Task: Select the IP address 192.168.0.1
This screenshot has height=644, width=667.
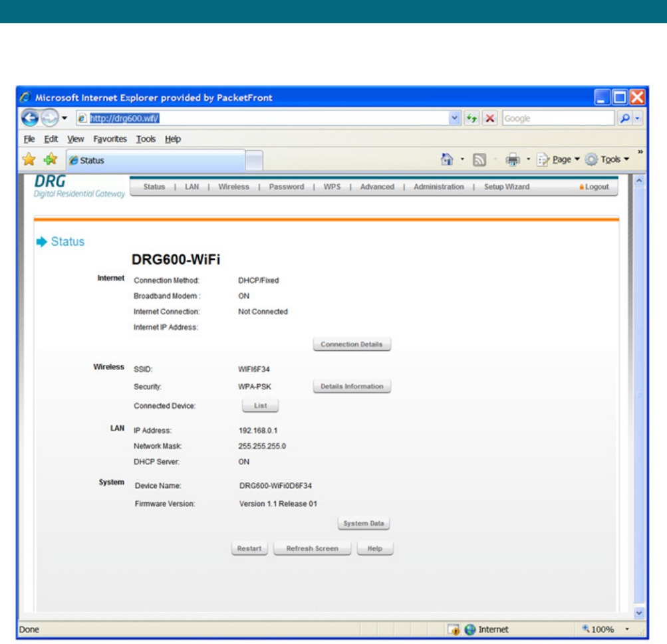Action: (258, 431)
